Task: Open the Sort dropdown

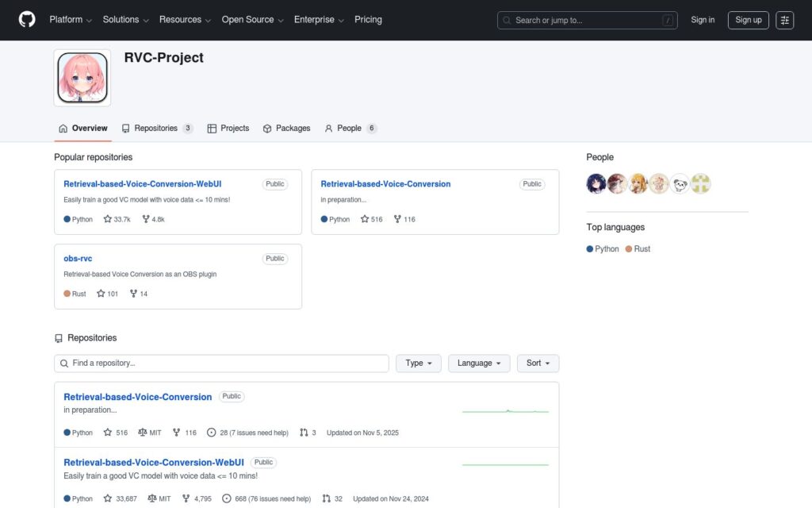Action: point(538,364)
